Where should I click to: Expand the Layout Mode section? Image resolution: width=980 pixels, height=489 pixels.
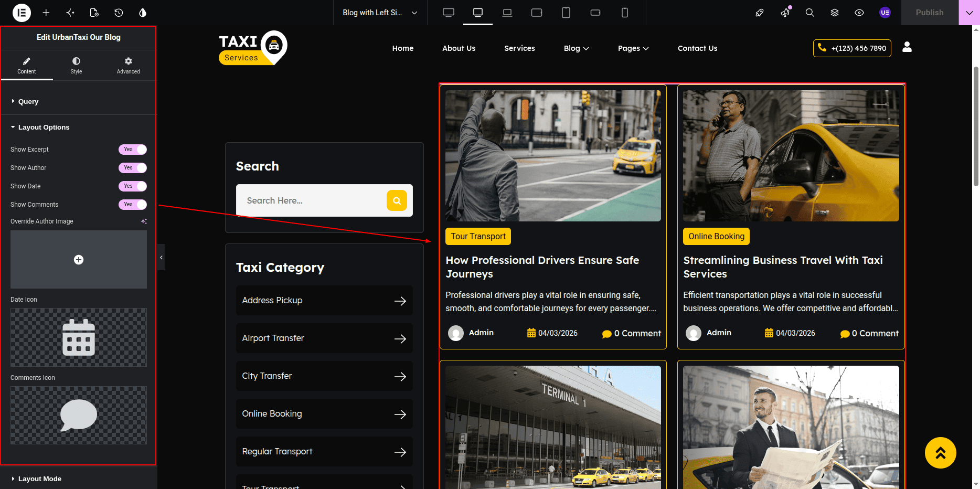[x=79, y=479]
